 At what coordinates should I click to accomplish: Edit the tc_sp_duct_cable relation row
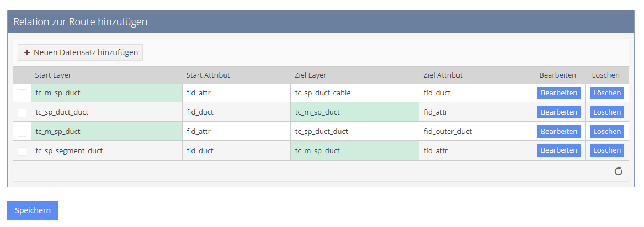pos(558,93)
